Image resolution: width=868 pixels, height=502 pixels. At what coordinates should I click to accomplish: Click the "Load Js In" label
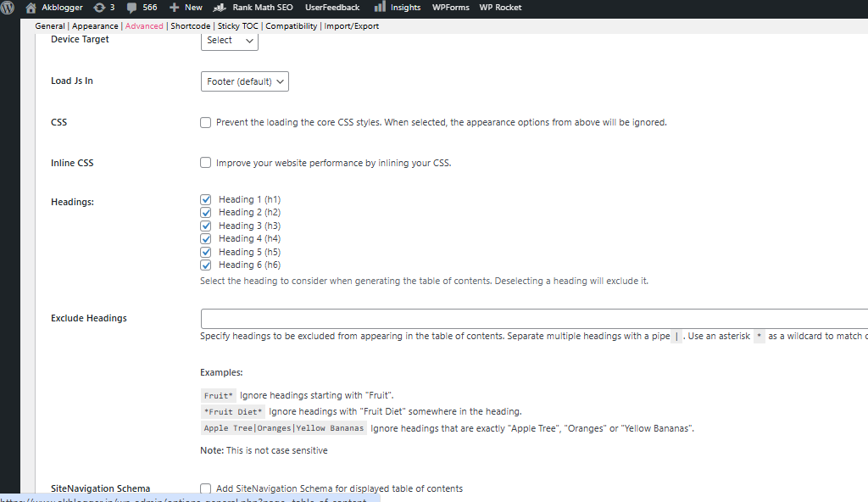pos(72,81)
